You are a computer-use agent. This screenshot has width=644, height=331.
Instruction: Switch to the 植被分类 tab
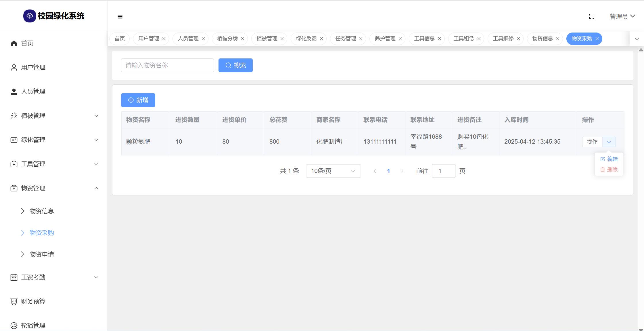(227, 39)
